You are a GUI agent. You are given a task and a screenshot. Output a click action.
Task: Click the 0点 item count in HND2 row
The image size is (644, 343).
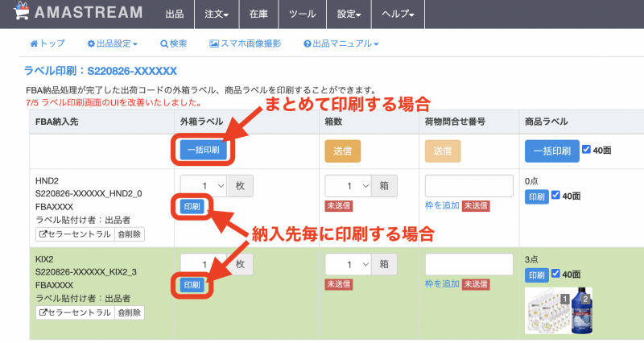click(531, 180)
